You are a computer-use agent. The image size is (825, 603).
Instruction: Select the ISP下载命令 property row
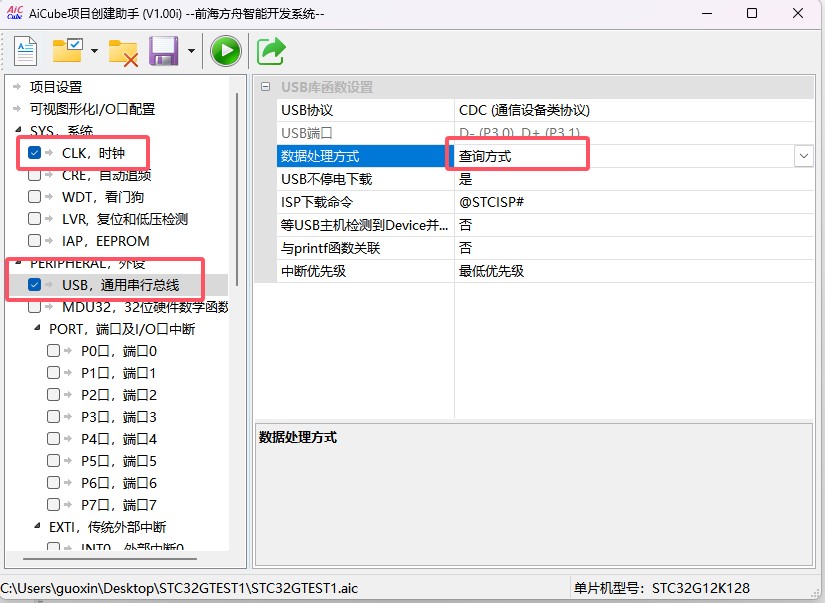pyautogui.click(x=545, y=202)
